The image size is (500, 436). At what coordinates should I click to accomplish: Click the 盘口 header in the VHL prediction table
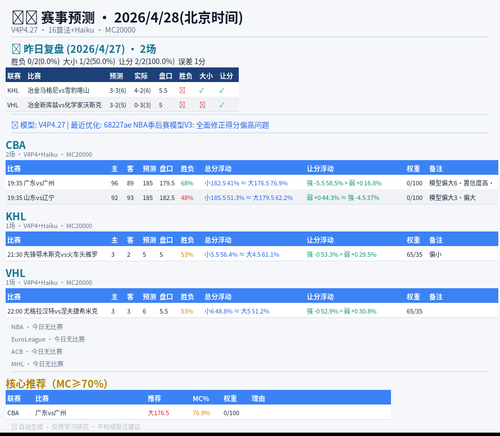click(x=166, y=297)
